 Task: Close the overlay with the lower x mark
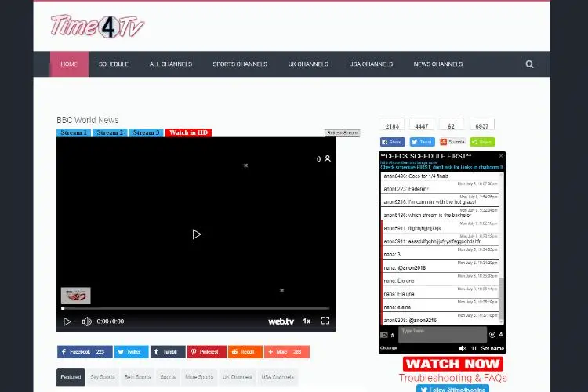(281, 290)
